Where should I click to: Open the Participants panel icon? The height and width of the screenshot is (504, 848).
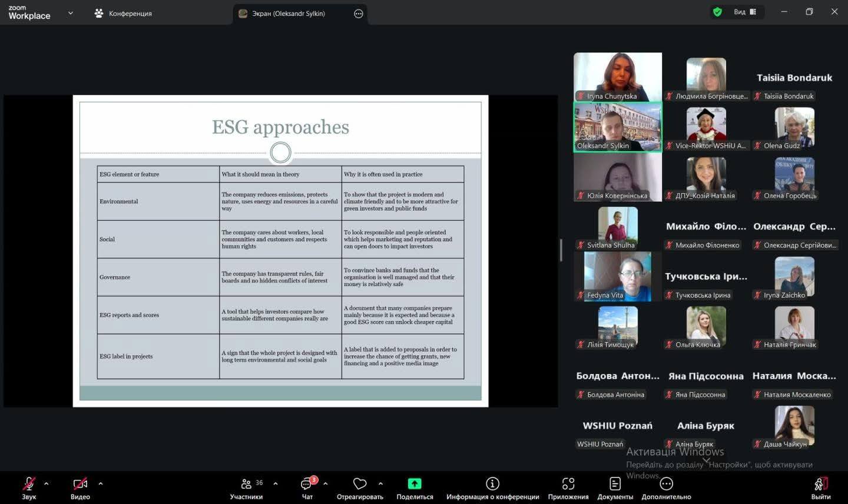point(246,484)
